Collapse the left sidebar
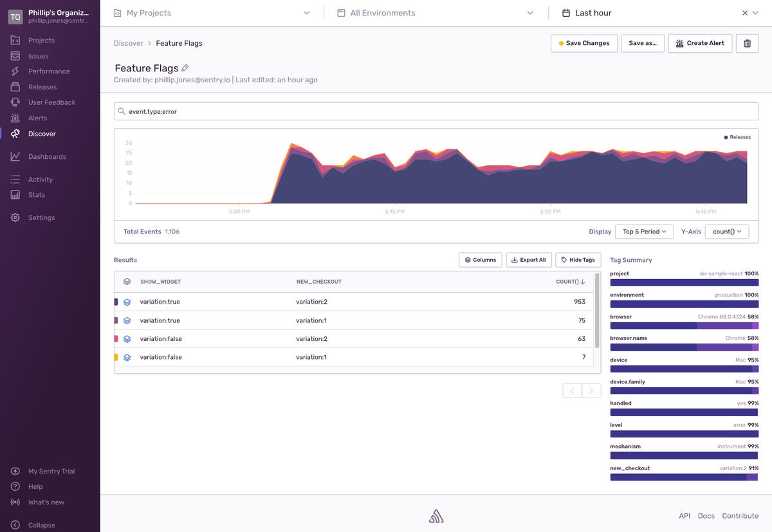The width and height of the screenshot is (772, 532). [x=41, y=525]
